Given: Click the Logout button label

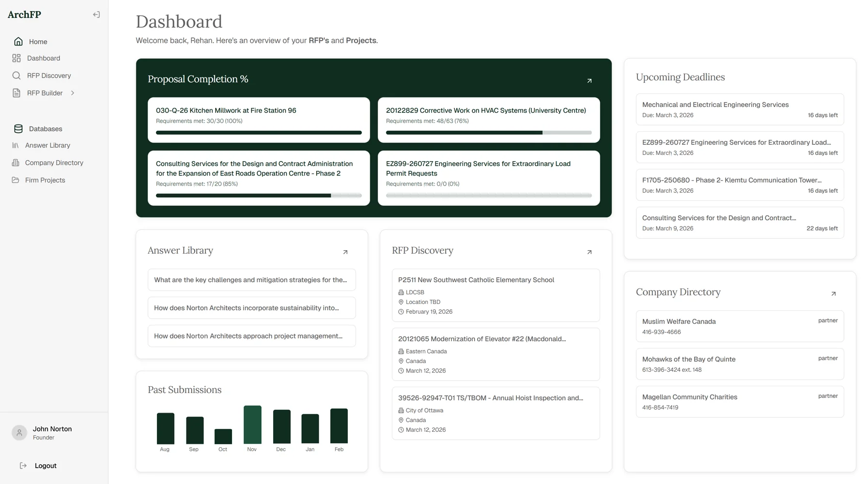Looking at the screenshot, I should (x=46, y=466).
